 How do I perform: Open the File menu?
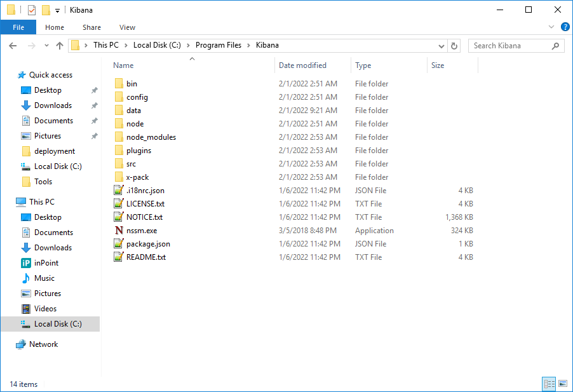click(18, 27)
